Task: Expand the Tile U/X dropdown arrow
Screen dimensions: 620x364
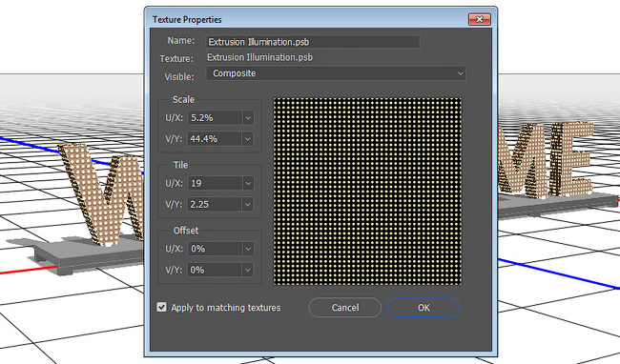Action: pyautogui.click(x=248, y=183)
